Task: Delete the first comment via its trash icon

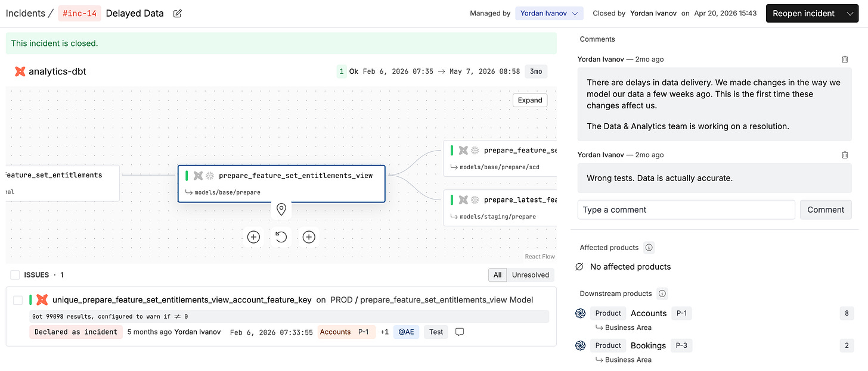Action: click(x=845, y=60)
